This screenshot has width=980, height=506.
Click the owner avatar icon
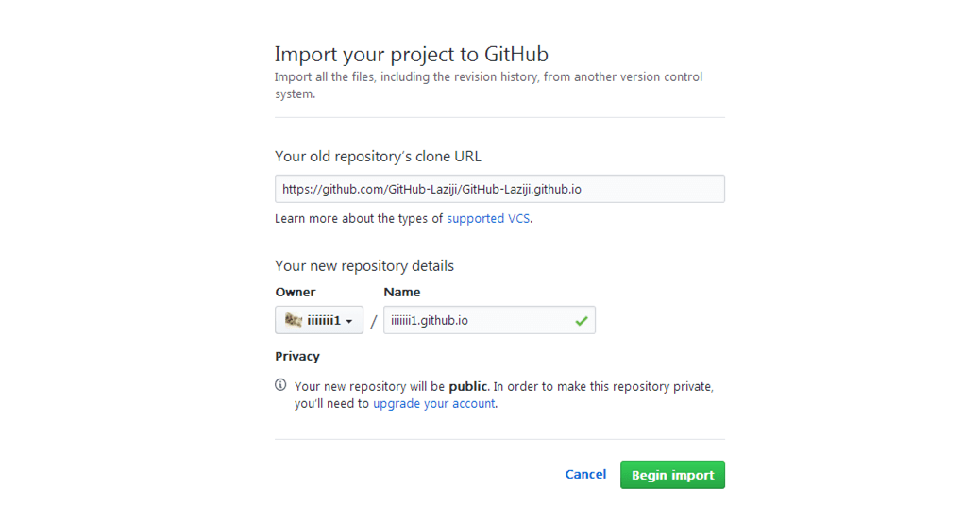coord(294,321)
